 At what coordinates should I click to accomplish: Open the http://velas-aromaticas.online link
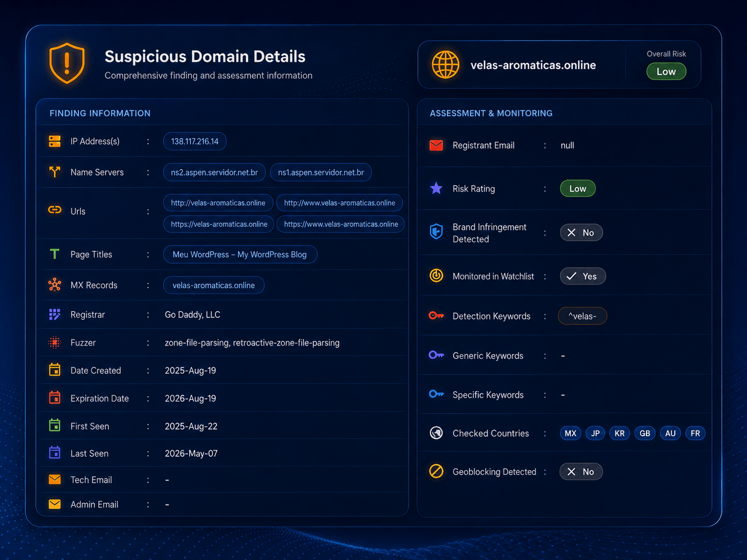pos(218,203)
